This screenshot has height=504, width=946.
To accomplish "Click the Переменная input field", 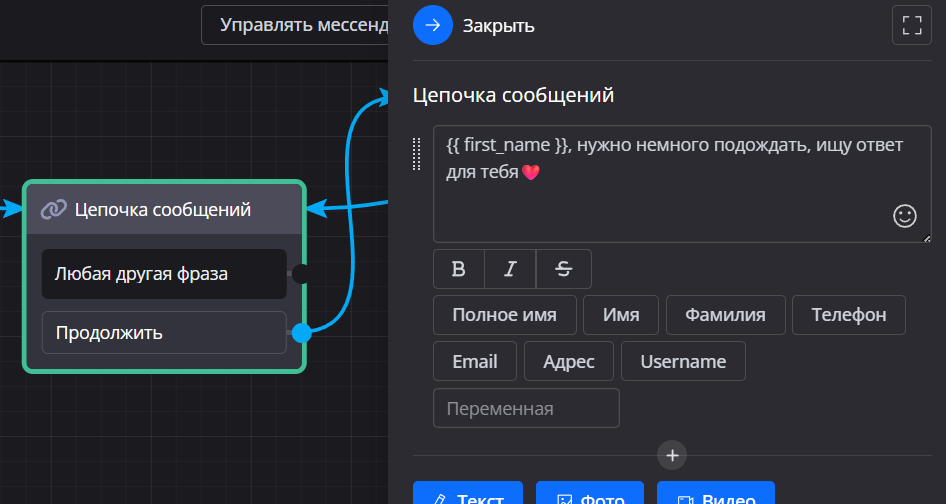I will pos(526,408).
